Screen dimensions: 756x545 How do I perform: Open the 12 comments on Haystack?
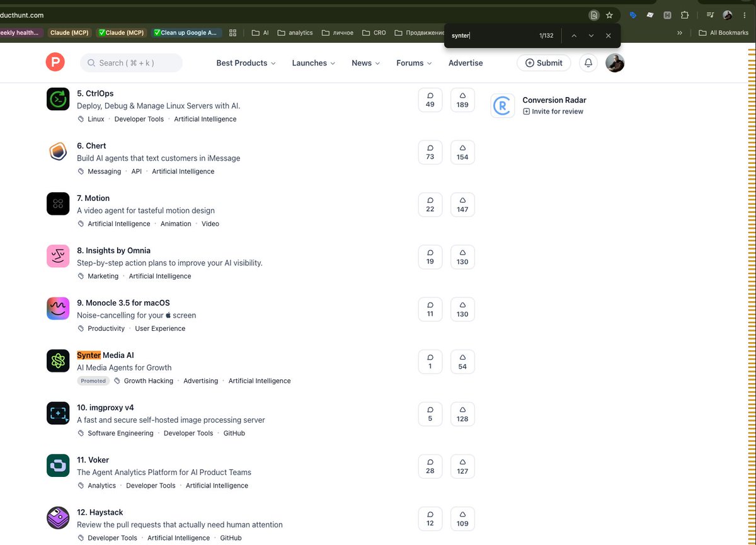[x=430, y=519]
